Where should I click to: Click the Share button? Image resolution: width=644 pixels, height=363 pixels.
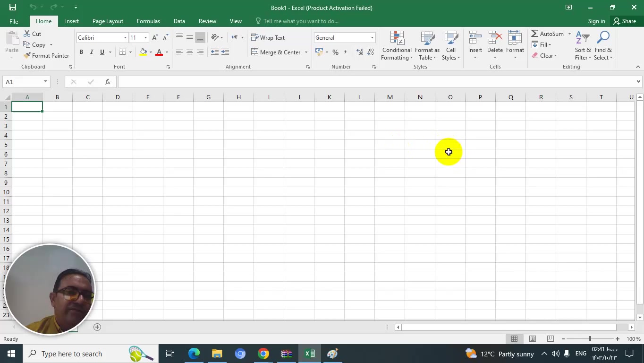(x=625, y=21)
